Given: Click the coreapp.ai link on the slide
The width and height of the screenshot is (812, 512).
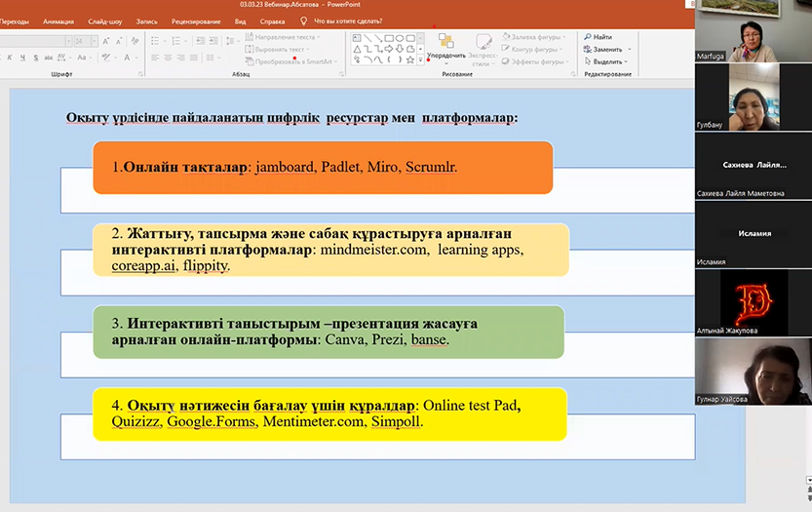Looking at the screenshot, I should tap(143, 265).
